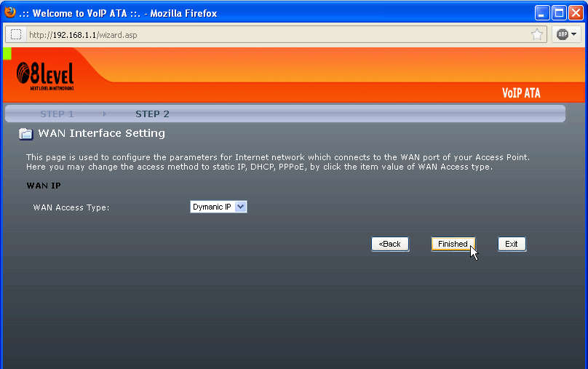Click the WAN Interface Setting folder icon
The height and width of the screenshot is (369, 588).
coord(26,134)
